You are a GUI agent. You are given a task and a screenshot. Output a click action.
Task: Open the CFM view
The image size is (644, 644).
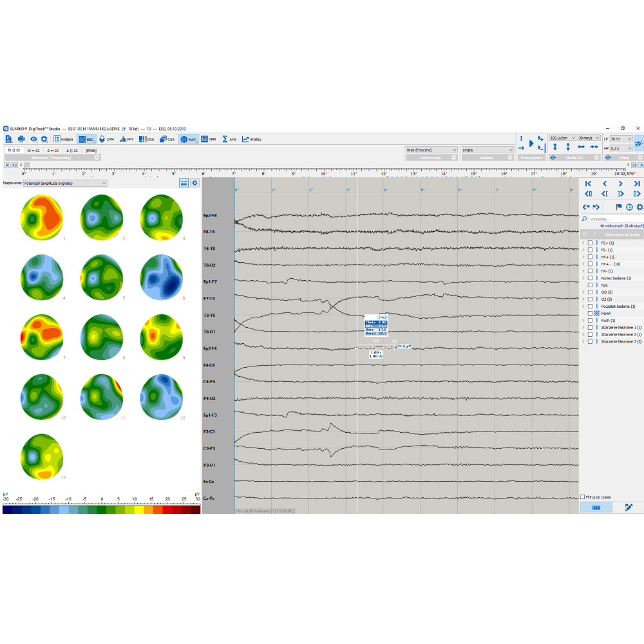(106, 139)
